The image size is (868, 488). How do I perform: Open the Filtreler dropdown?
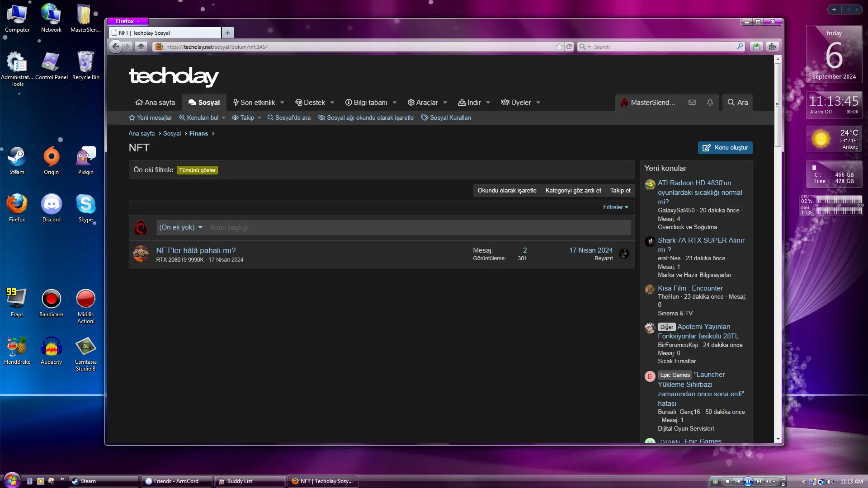pos(616,207)
